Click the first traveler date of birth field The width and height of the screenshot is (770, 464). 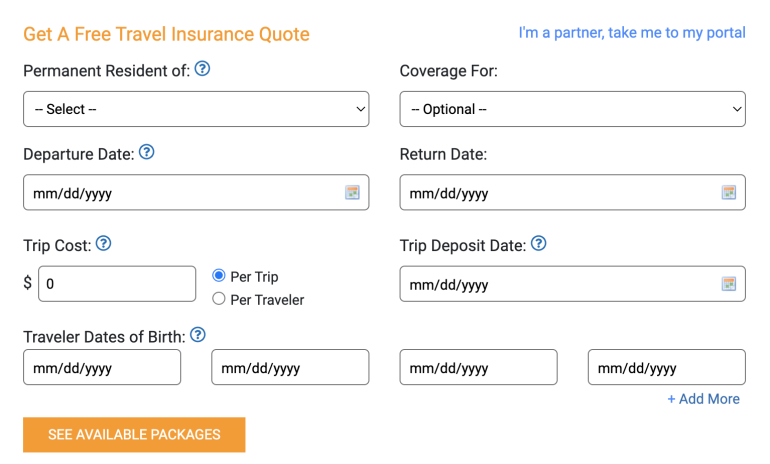click(x=102, y=368)
